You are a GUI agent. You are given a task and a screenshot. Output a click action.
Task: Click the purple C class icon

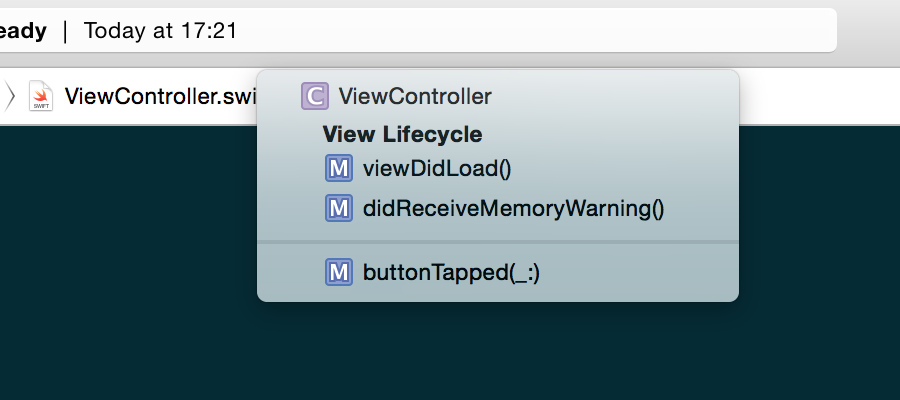(x=315, y=96)
